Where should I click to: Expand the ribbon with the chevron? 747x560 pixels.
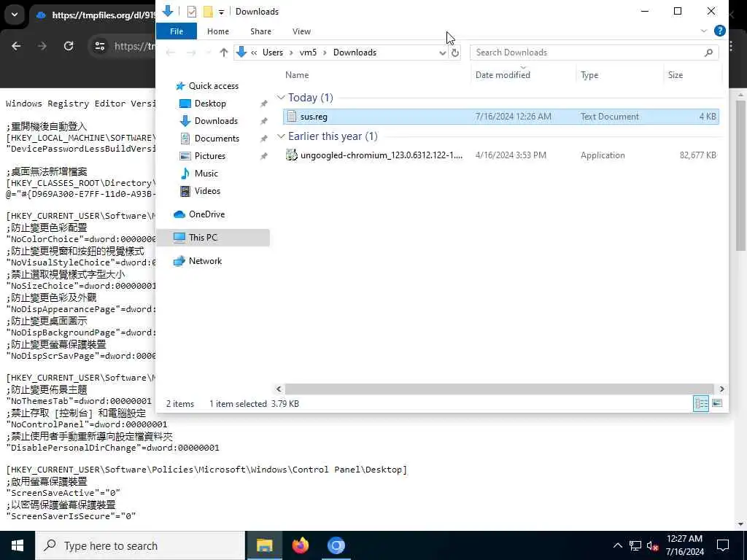click(x=704, y=31)
